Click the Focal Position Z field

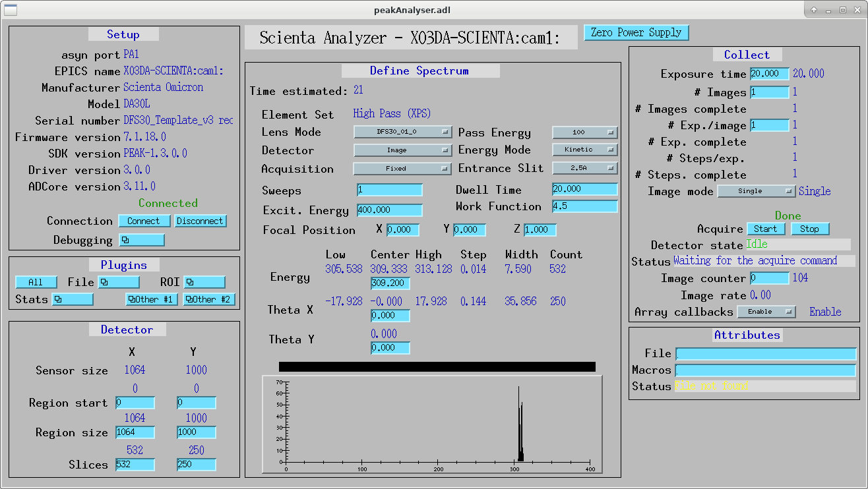click(x=540, y=230)
